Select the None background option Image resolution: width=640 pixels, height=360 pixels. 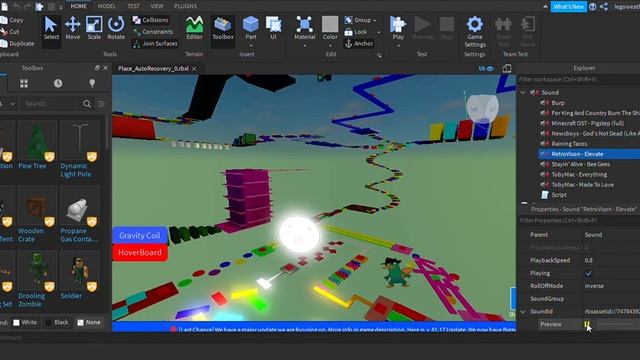pos(89,322)
